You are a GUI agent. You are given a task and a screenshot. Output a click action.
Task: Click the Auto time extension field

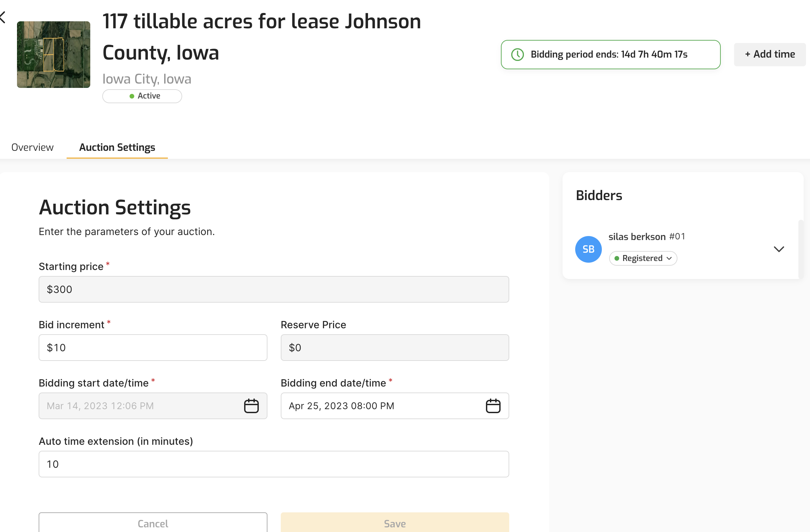(274, 464)
